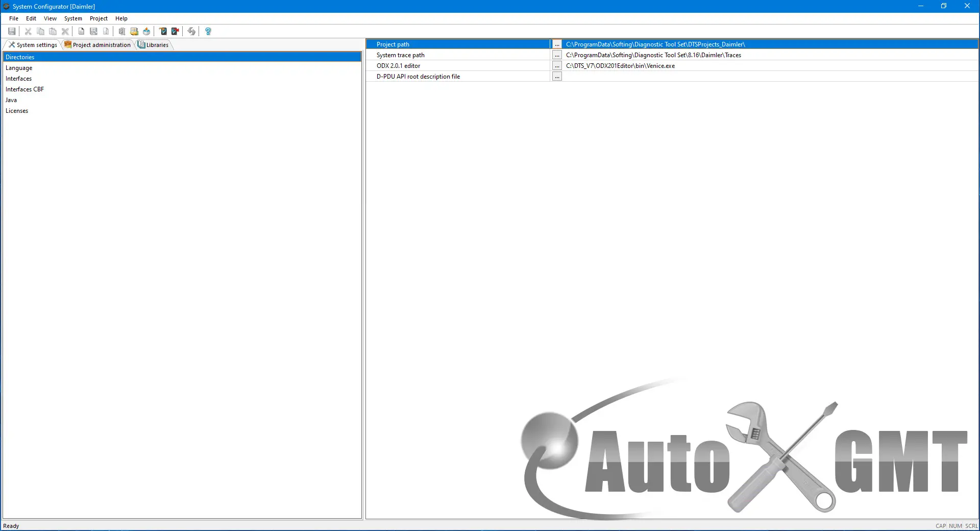Click browse button for D-PDU API root description file

pos(557,77)
